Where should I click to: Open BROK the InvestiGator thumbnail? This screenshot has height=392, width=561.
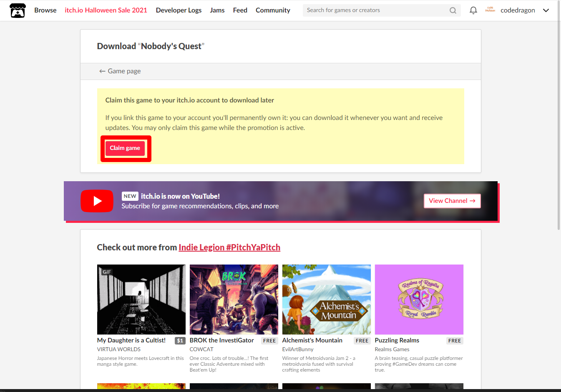coord(234,300)
